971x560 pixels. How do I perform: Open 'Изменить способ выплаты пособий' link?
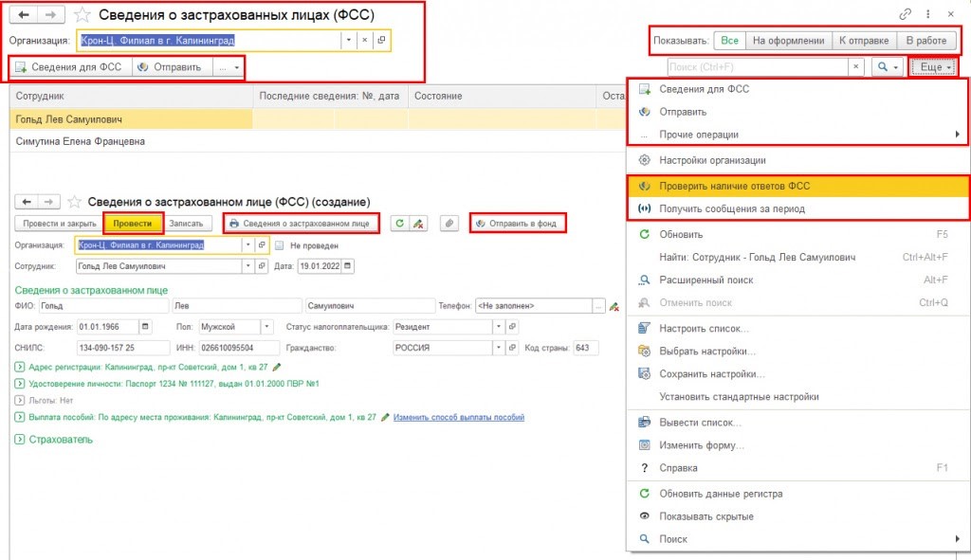[459, 417]
